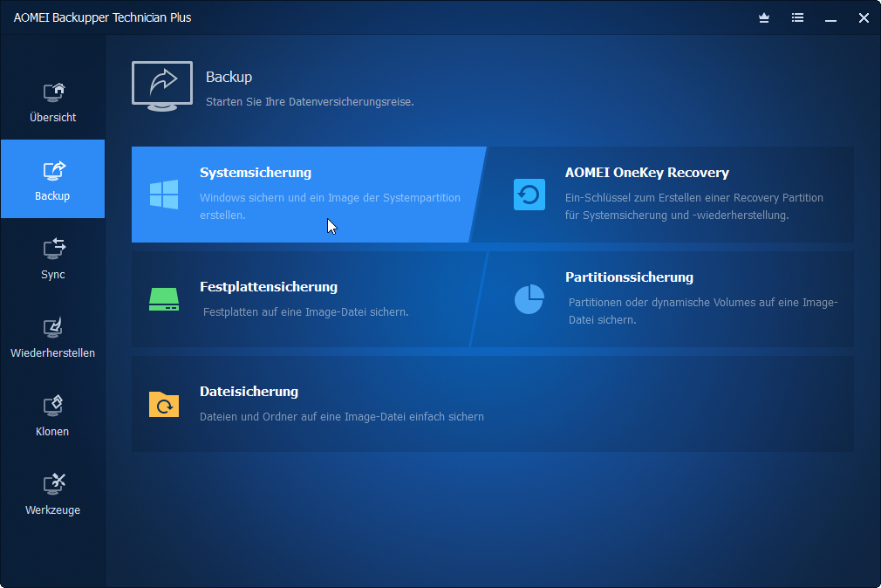Click the Werkzeuge label in sidebar
Viewport: 881px width, 588px height.
click(53, 510)
